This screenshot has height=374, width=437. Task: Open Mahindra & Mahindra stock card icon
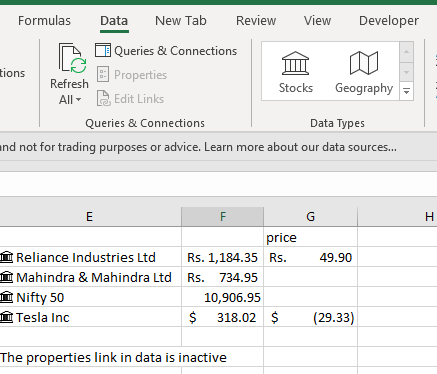[x=6, y=277]
